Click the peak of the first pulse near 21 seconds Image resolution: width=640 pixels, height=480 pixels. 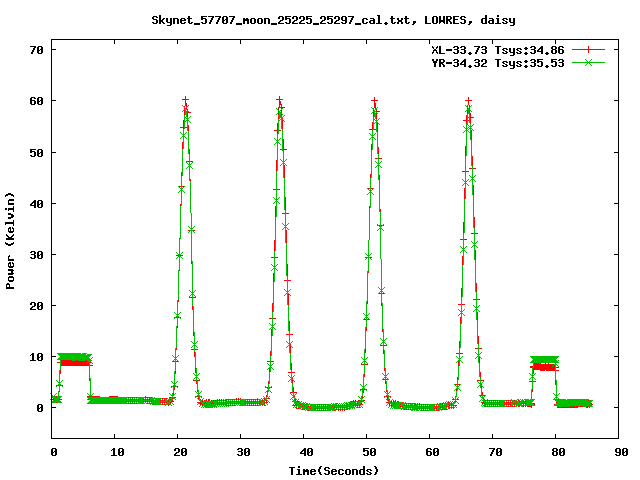pyautogui.click(x=186, y=100)
